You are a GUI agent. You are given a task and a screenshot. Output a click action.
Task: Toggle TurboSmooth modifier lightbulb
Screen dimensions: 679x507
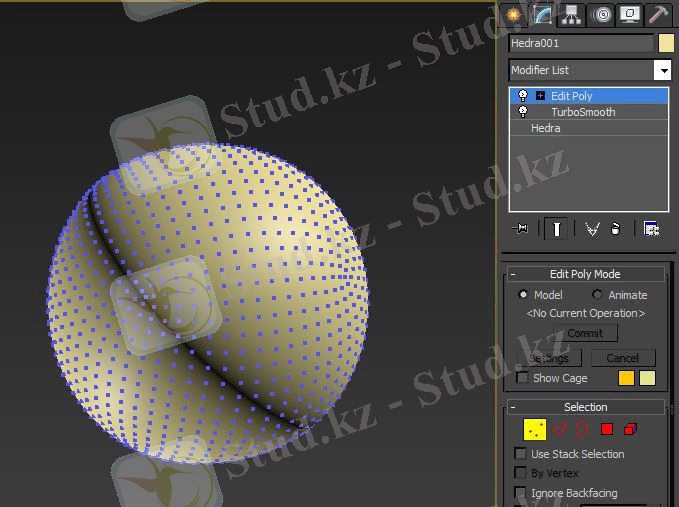pyautogui.click(x=523, y=112)
